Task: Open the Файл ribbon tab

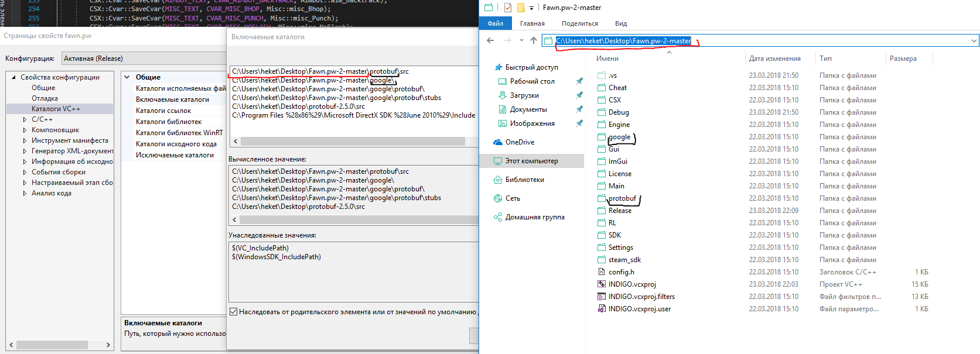Action: (496, 23)
